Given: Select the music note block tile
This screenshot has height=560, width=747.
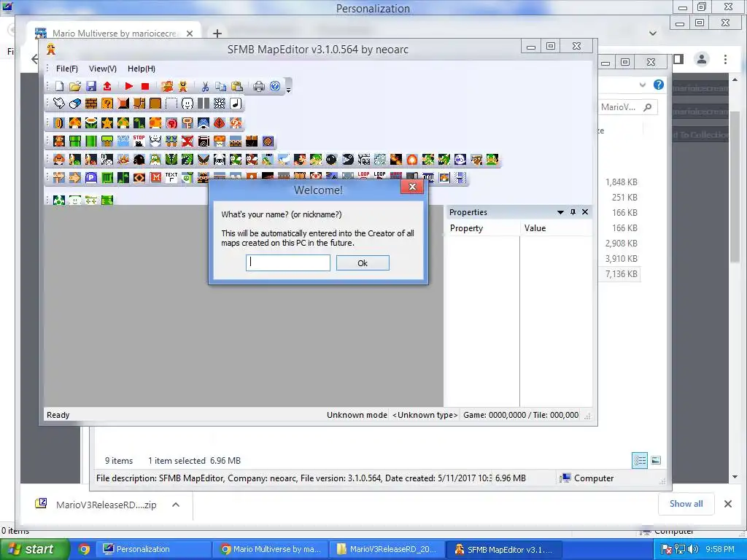Looking at the screenshot, I should pos(236,104).
